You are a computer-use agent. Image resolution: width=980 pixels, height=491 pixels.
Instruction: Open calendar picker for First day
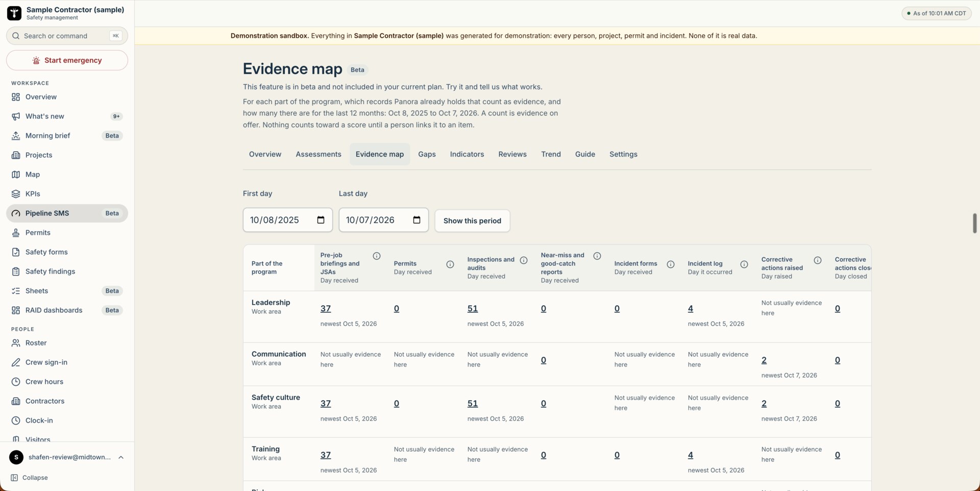tap(321, 220)
